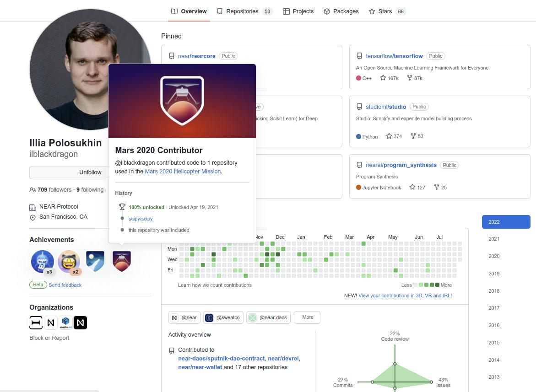Open the Stars tab

click(387, 11)
